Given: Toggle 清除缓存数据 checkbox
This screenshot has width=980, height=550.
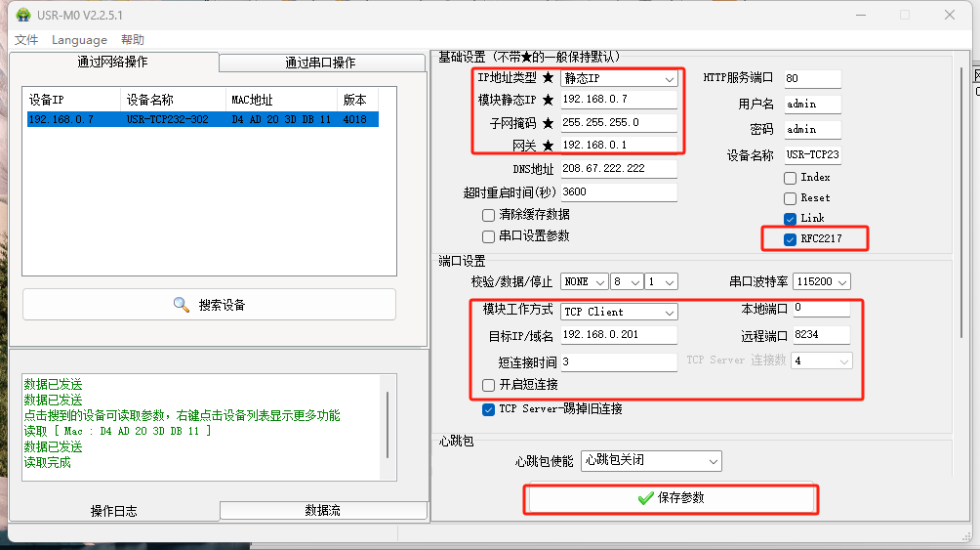Looking at the screenshot, I should 489,215.
